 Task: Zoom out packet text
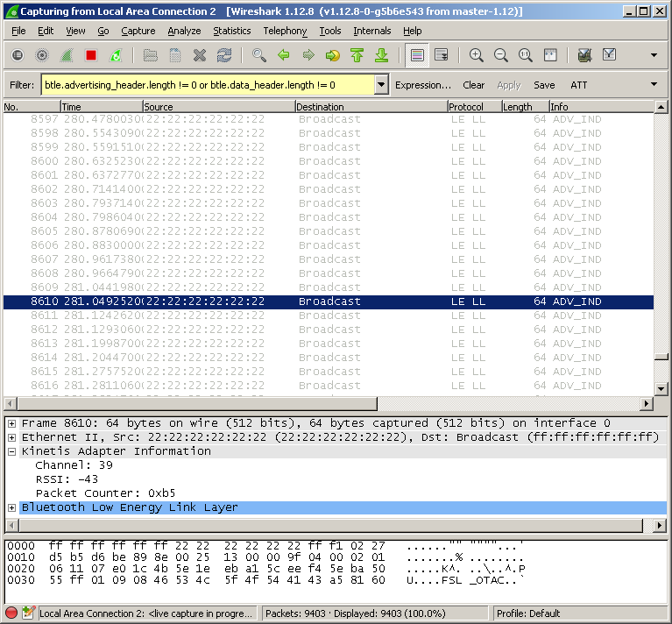click(500, 55)
